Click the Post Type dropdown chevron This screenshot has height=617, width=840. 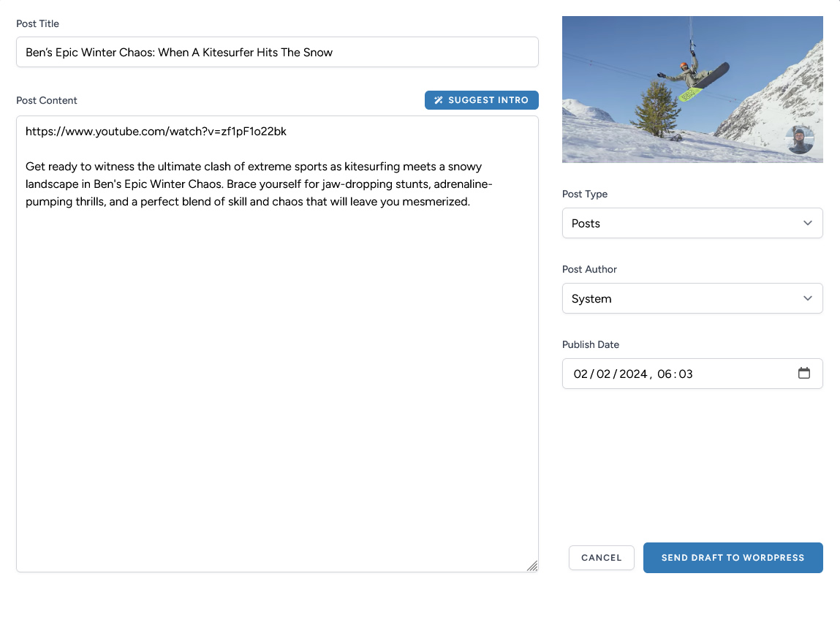808,223
